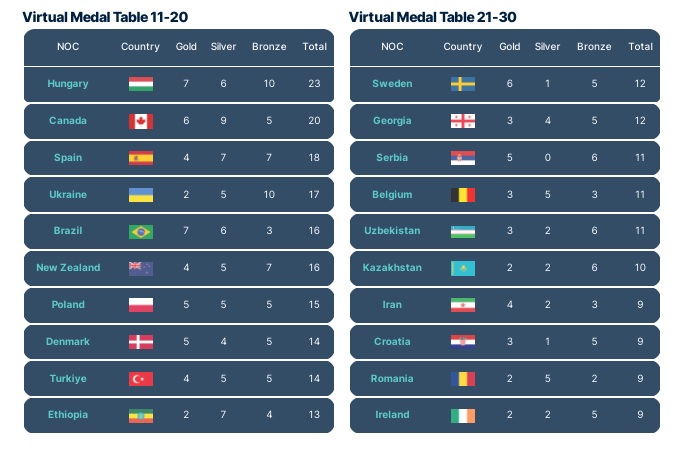This screenshot has width=676, height=452.
Task: Select the Uzbekistan country name
Action: [x=392, y=231]
